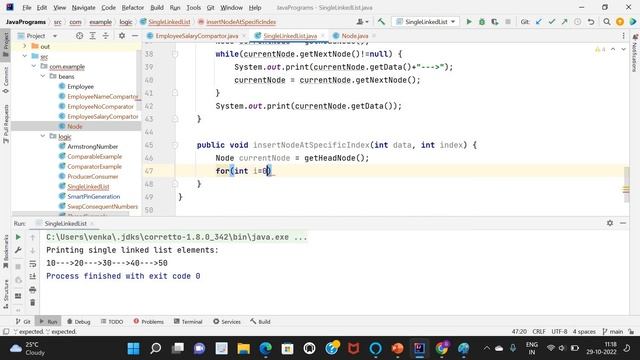This screenshot has width=640, height=360.
Task: Select ArmstrongNumber in project tree
Action: tap(92, 146)
